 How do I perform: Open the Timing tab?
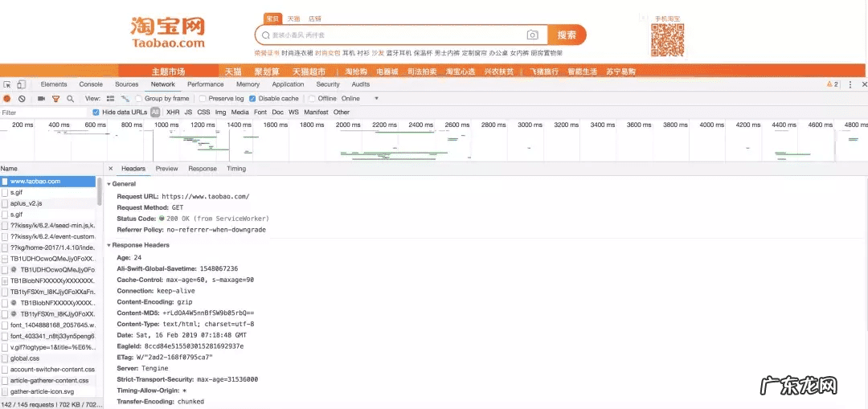235,169
